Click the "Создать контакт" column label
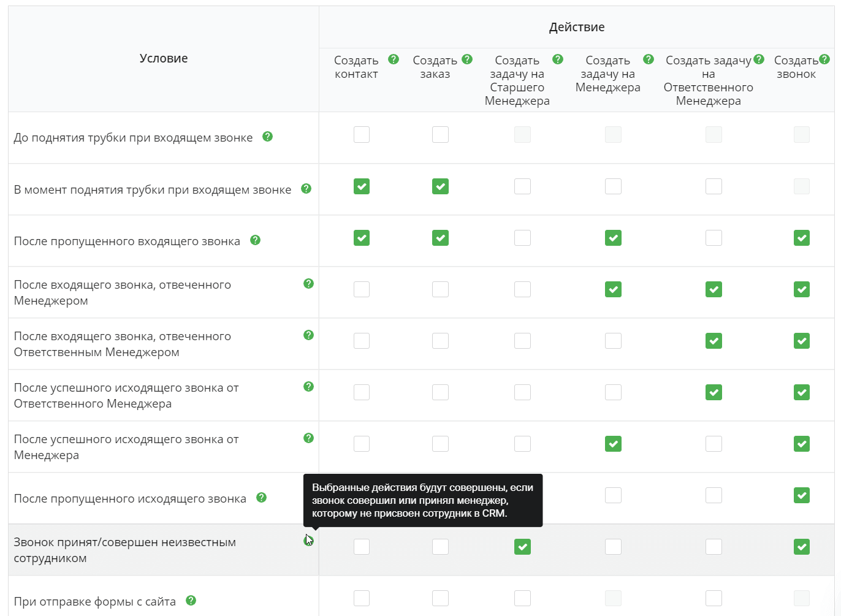Image resolution: width=841 pixels, height=616 pixels. click(356, 67)
